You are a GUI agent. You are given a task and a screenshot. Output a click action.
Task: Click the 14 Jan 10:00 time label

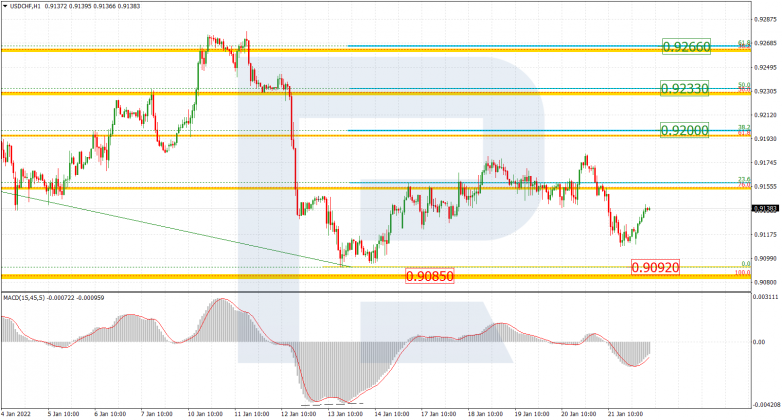tap(392, 414)
